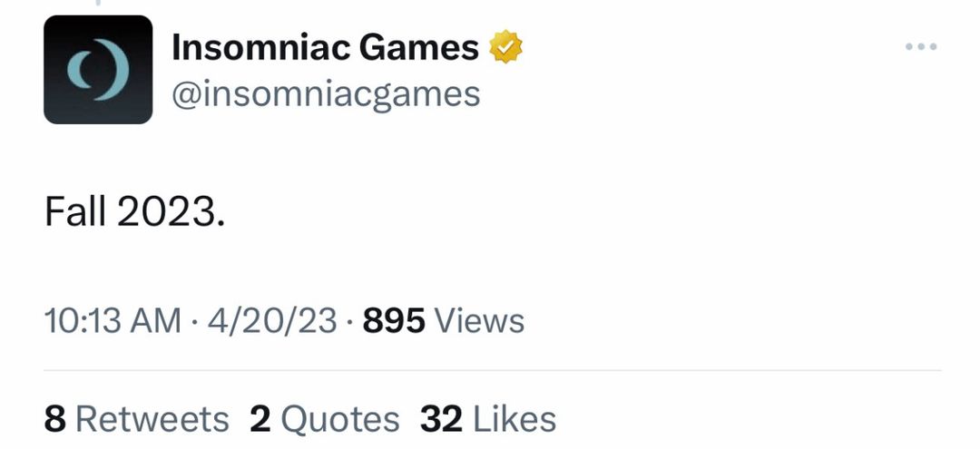Open the three-dot more options menu

point(921,46)
